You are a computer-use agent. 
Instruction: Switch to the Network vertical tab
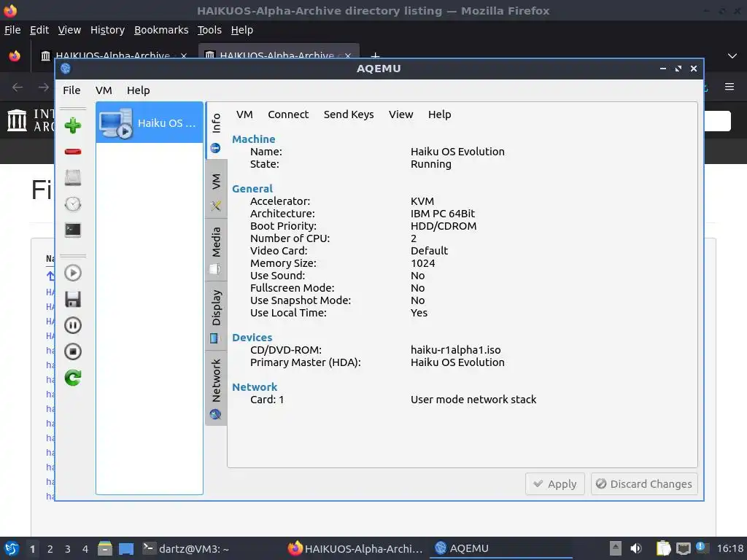pyautogui.click(x=216, y=388)
